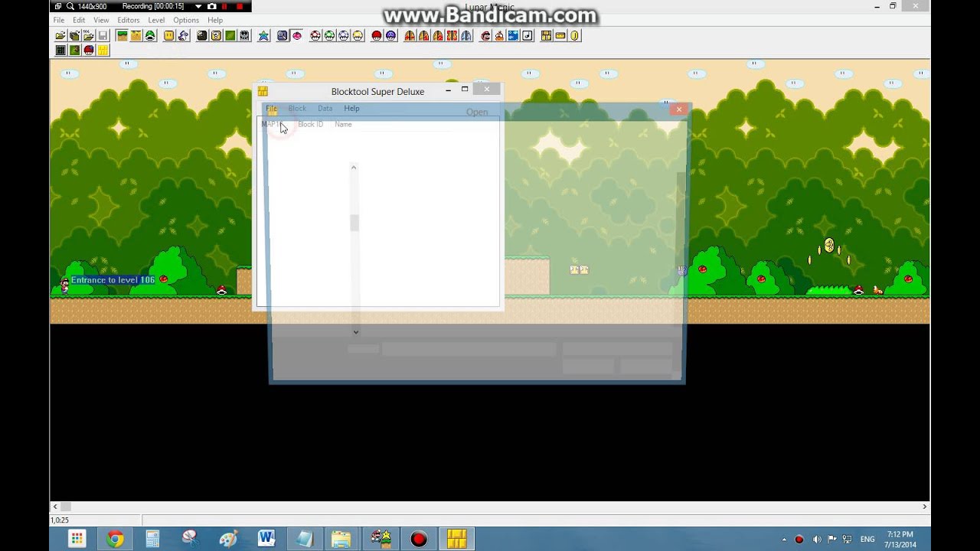Click the yellow smiling block icon
The image size is (980, 551).
[169, 35]
